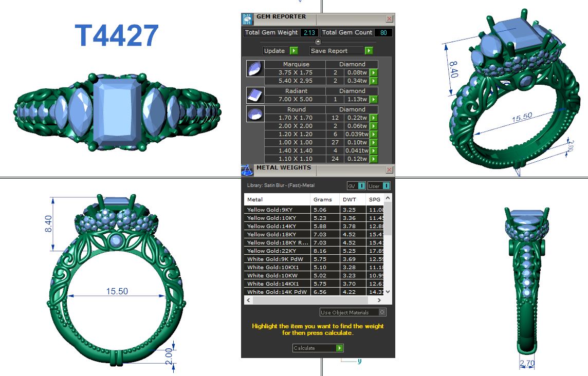The image size is (588, 376).
Task: Click green arrow for 0.34tw Marquise row
Action: coord(374,81)
